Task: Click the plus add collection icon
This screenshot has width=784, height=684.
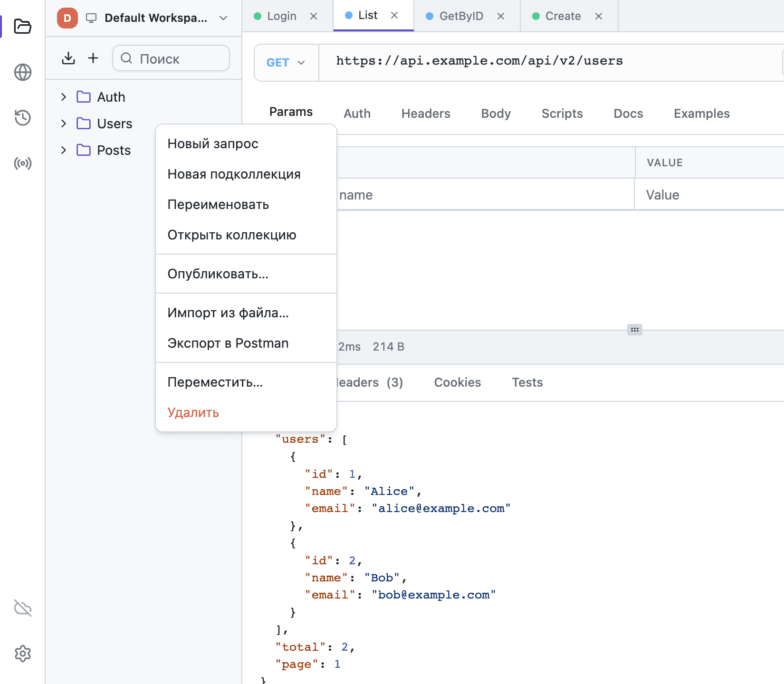Action: [x=93, y=58]
